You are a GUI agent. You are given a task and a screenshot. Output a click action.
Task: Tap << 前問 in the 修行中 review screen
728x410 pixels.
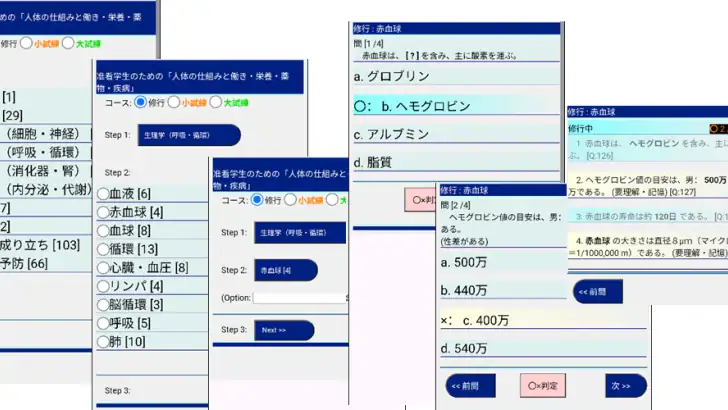tap(598, 292)
